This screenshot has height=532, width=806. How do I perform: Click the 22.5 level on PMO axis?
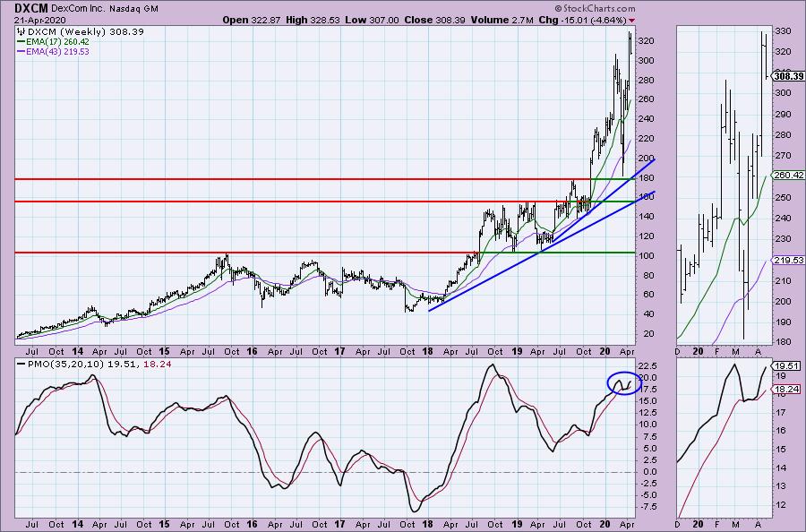[647, 366]
